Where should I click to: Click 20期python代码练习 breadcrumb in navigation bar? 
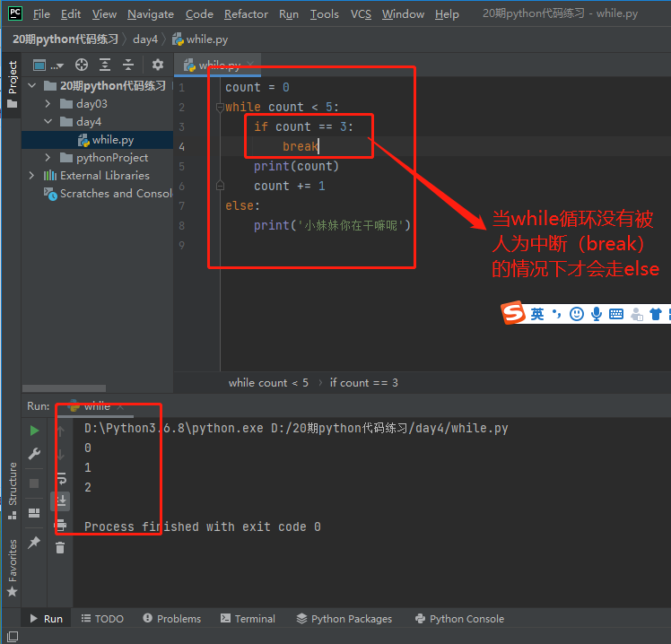pyautogui.click(x=65, y=39)
